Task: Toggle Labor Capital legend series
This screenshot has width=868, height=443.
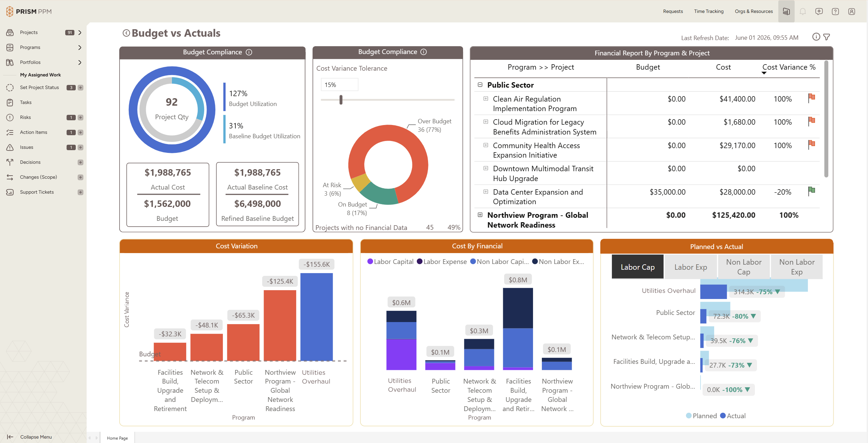Action: (x=390, y=262)
